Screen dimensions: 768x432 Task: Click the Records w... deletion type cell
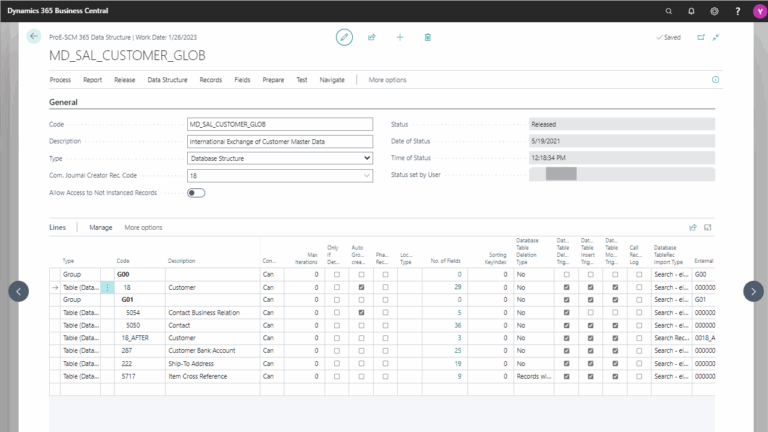(x=534, y=376)
